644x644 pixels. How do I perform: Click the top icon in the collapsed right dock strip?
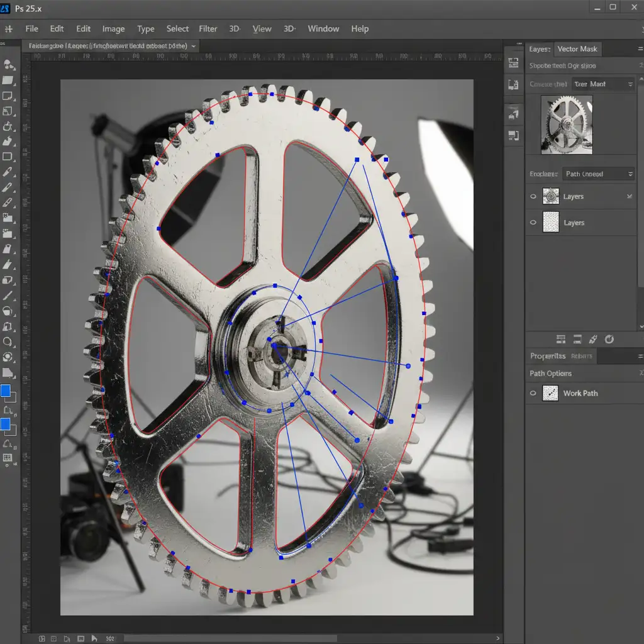[x=513, y=63]
